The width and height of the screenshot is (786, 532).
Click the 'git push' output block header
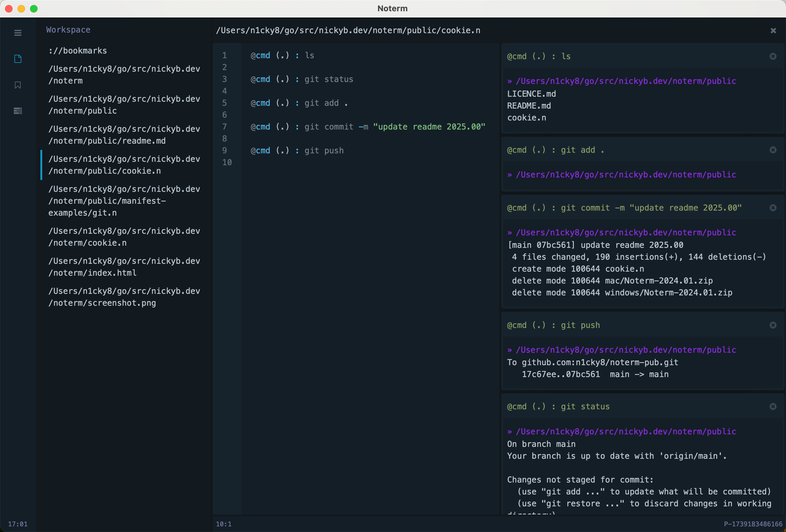tap(643, 325)
